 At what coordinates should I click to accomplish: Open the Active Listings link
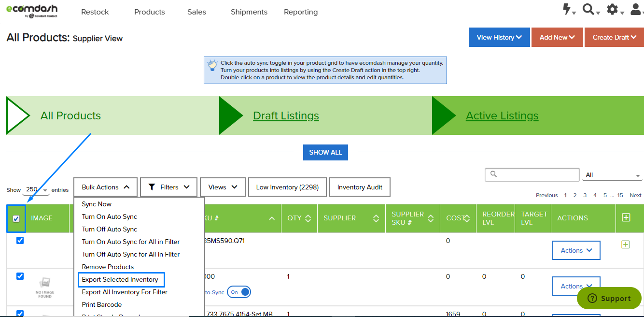point(502,116)
